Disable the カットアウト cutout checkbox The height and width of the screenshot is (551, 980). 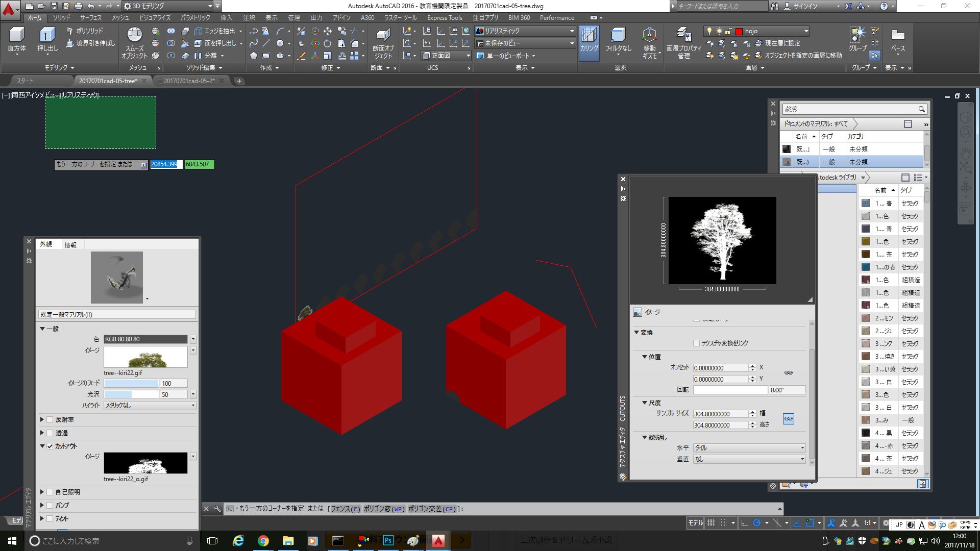(50, 446)
